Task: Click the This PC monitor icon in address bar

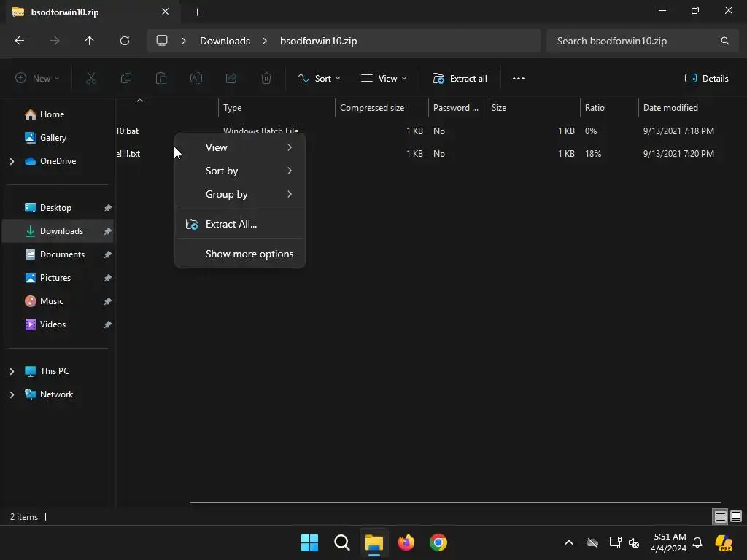Action: tap(162, 41)
